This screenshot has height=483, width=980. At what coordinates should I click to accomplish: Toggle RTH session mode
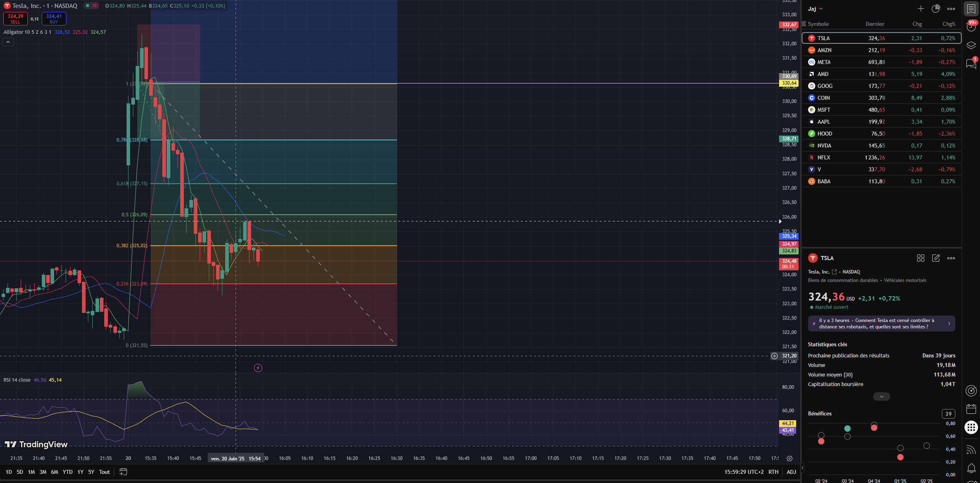[x=773, y=472]
